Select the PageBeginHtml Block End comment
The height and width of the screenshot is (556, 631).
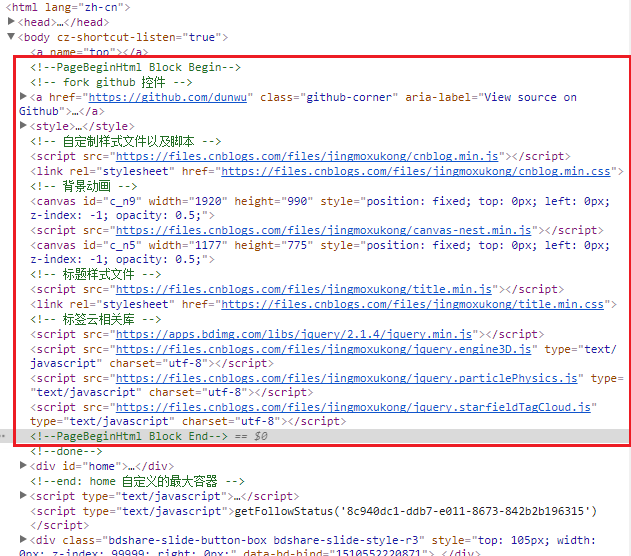129,436
